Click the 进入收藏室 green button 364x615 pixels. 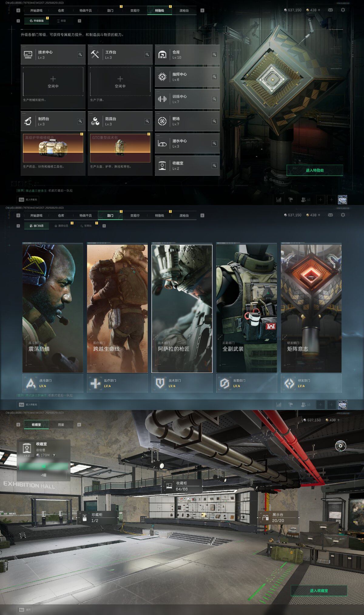(x=319, y=591)
